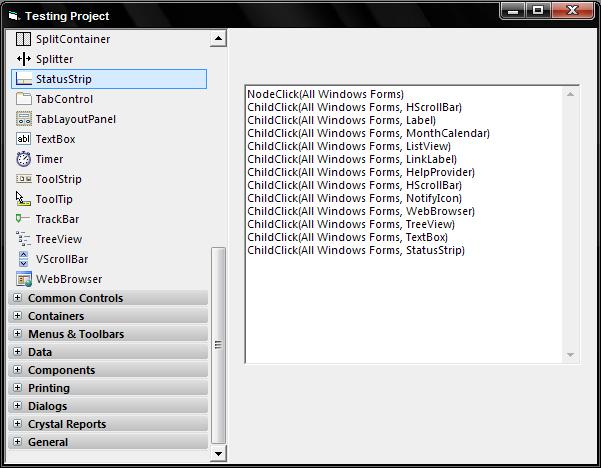Expand the Common Controls group
This screenshot has height=468, width=601.
(17, 297)
